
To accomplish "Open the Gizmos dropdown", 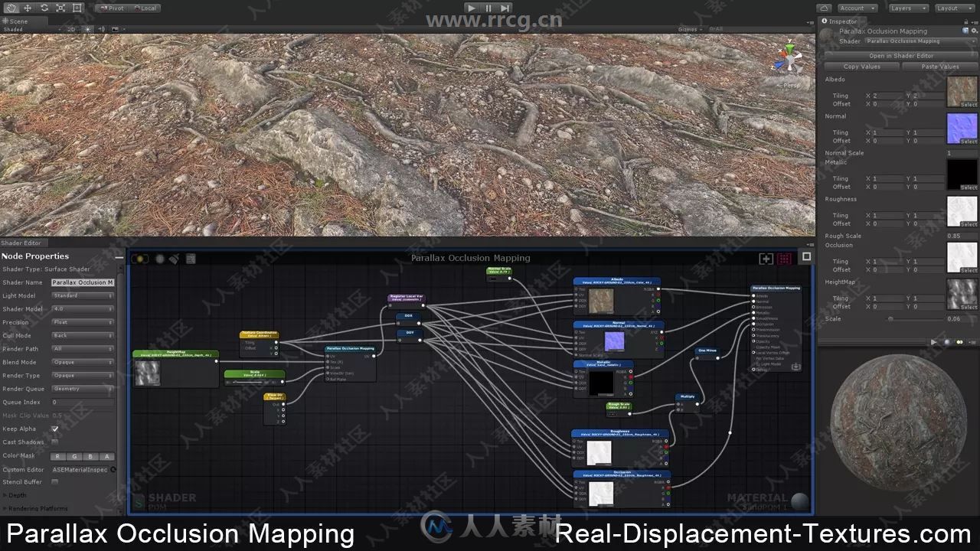I will [x=690, y=29].
